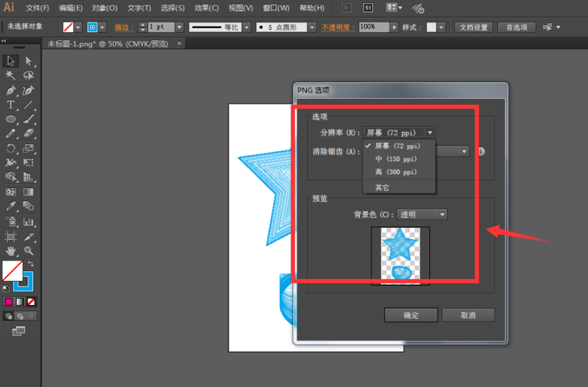588x387 pixels.
Task: Select the Scale tool
Action: (28, 148)
